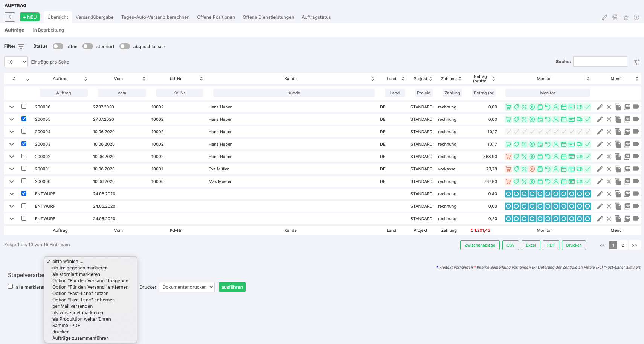Image resolution: width=644 pixels, height=344 pixels.
Task: Enable the 'storniert' status filter switch
Action: click(x=88, y=46)
